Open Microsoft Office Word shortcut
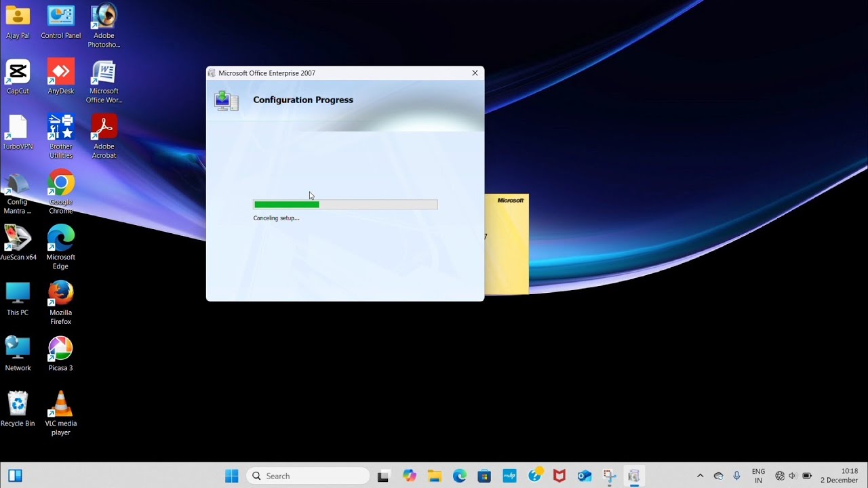The image size is (868, 488). [x=104, y=82]
